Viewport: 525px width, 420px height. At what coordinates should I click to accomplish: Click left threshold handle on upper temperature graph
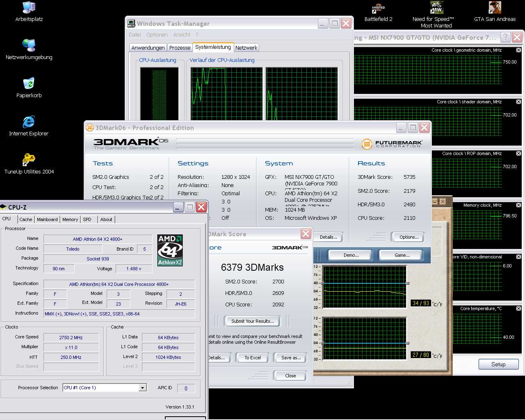coord(323,283)
